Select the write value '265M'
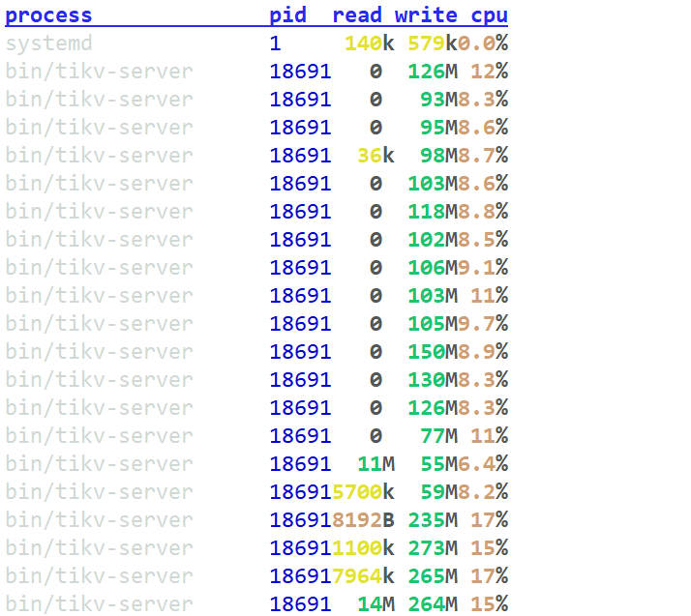Screen dimensions: 691x616 (x=433, y=576)
